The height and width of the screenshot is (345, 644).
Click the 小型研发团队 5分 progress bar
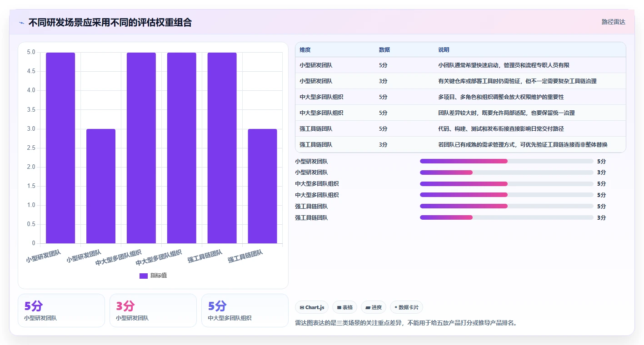507,161
